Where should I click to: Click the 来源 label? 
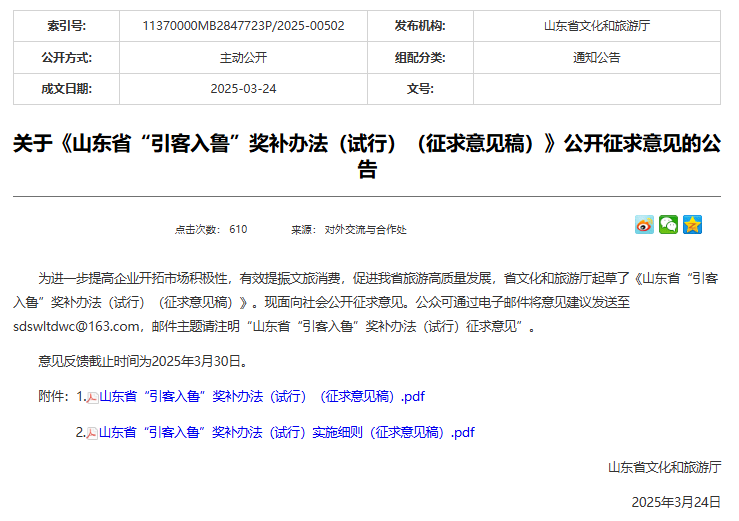(302, 230)
